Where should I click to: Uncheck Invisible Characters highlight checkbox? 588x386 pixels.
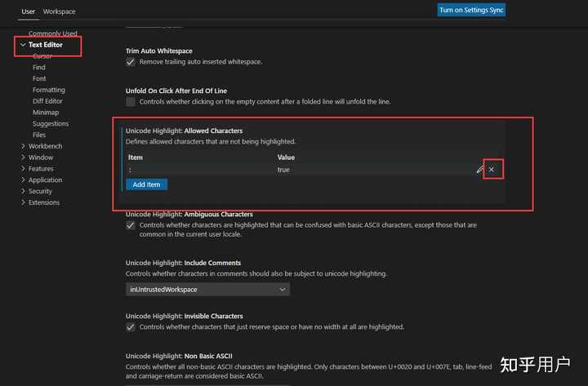[x=131, y=326]
